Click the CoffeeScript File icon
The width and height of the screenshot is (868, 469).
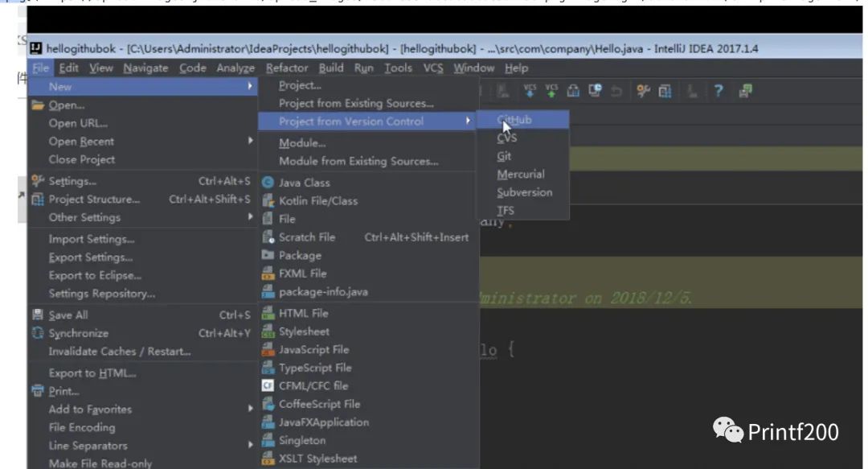click(268, 404)
